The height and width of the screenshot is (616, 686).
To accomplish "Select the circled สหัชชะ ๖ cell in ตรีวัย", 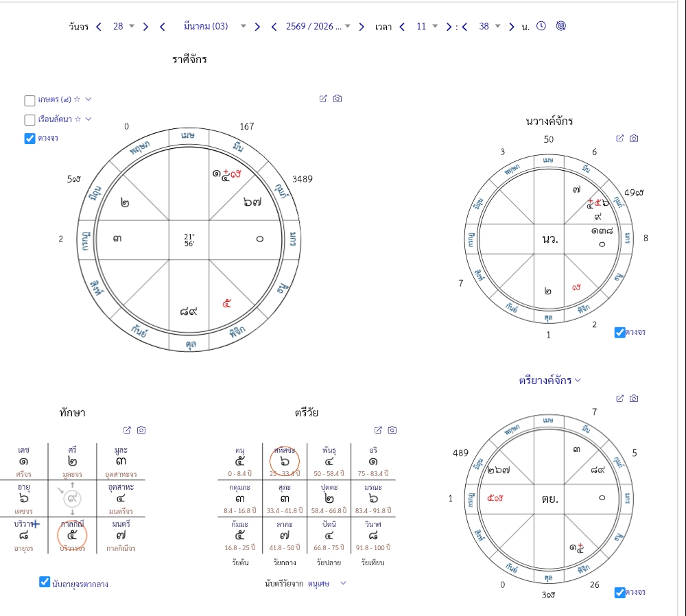I will point(285,461).
